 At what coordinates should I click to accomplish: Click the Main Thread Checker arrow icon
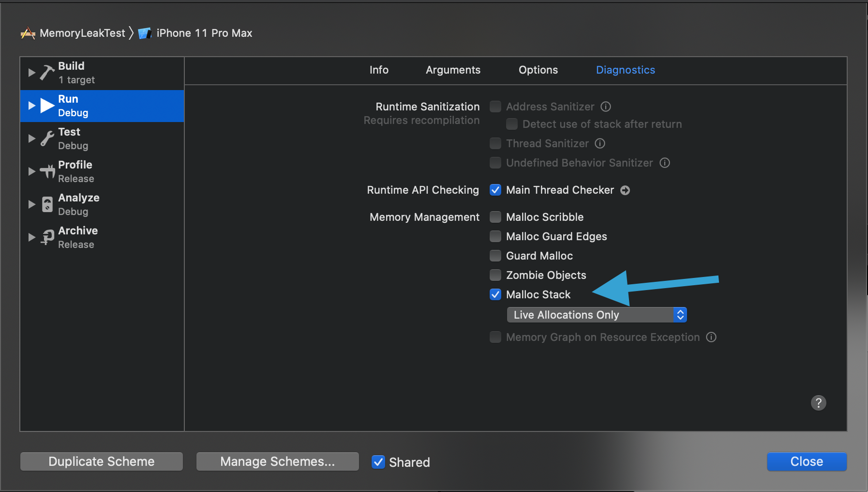pyautogui.click(x=625, y=190)
